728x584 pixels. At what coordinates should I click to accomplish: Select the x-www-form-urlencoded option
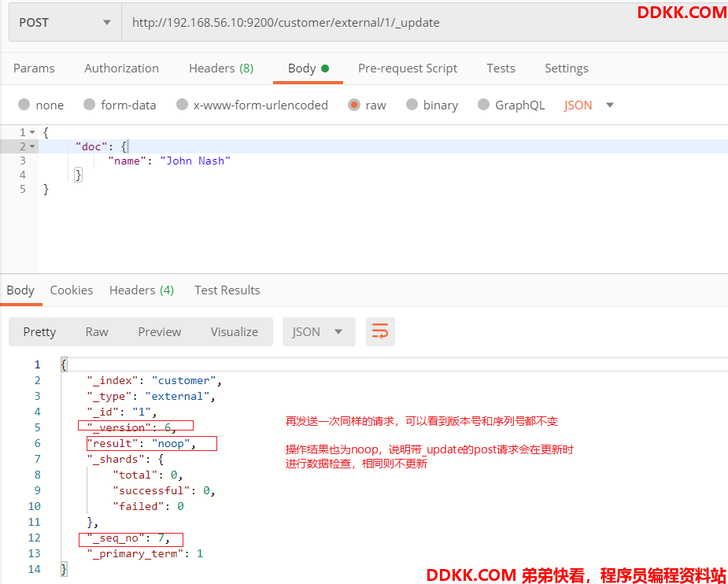pyautogui.click(x=252, y=105)
